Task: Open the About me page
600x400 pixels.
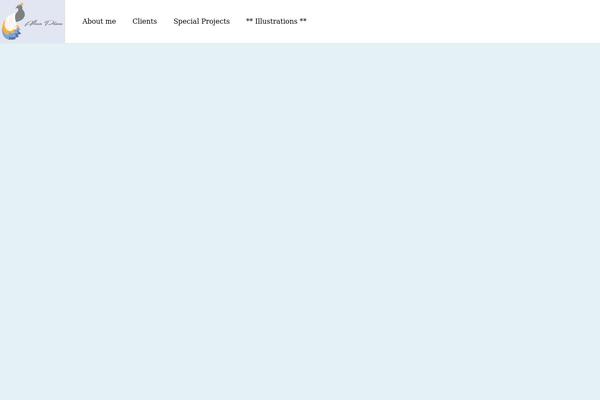Action: 99,21
